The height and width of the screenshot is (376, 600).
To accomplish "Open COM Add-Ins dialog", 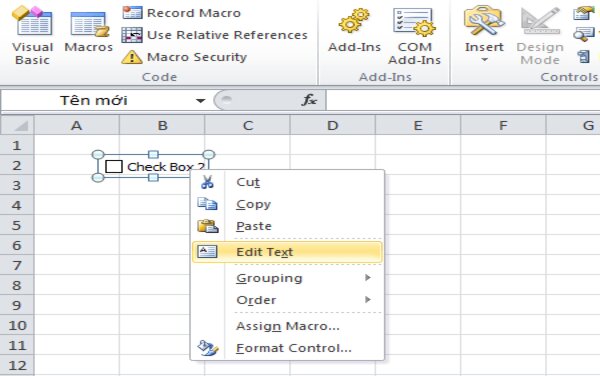I will (414, 36).
